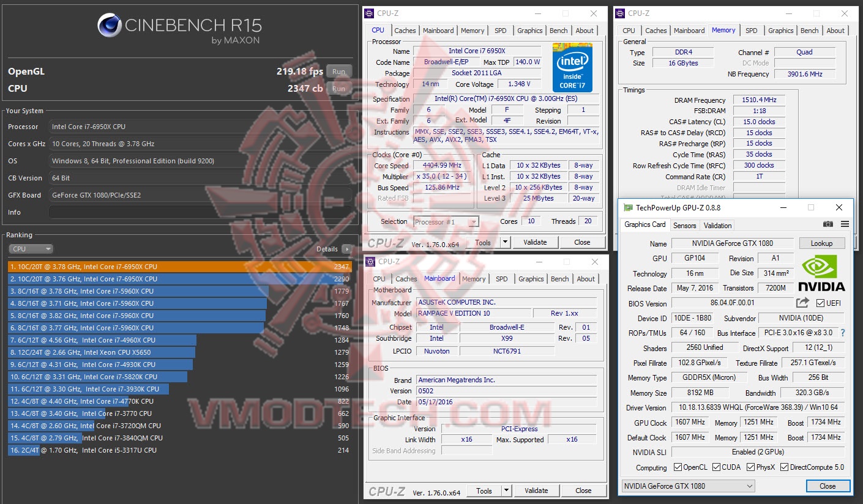Toggle the CUDA checkbox
863x504 pixels.
pyautogui.click(x=715, y=467)
